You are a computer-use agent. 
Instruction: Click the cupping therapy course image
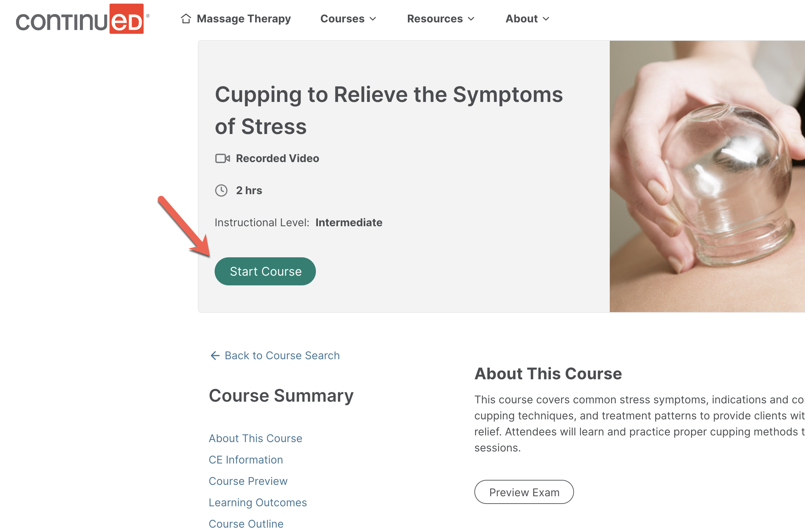[706, 176]
